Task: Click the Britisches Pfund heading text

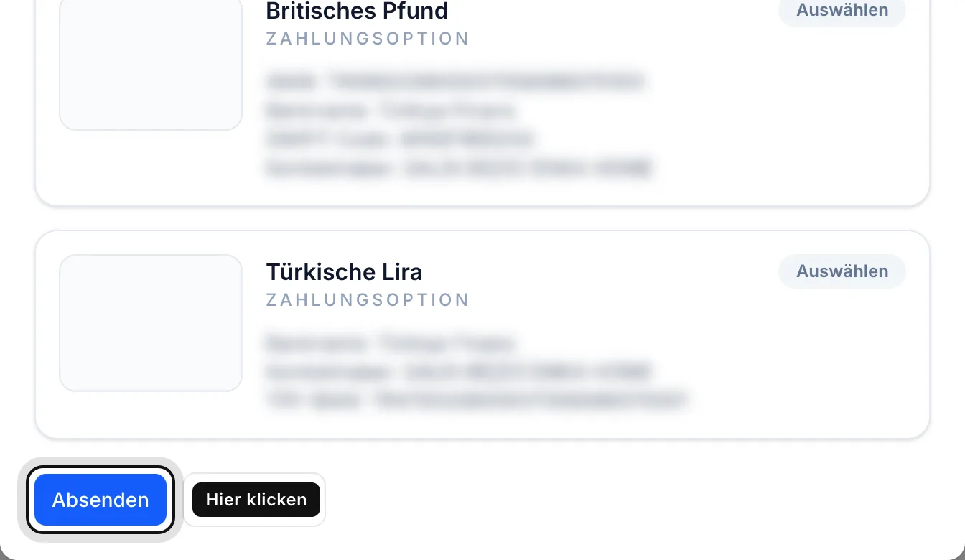Action: tap(357, 11)
